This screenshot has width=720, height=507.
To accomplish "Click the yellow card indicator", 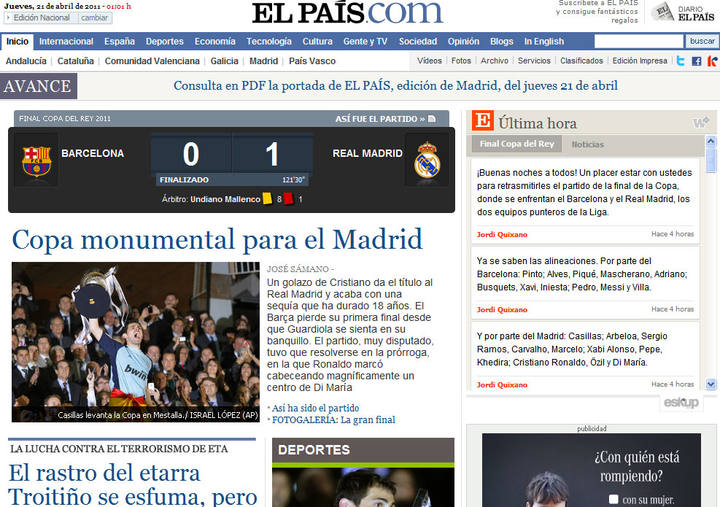I will pos(267,199).
